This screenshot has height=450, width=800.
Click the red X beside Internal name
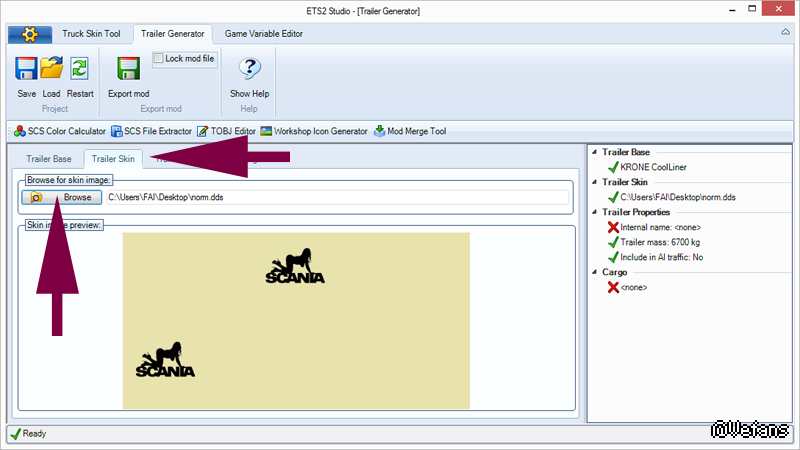coord(613,228)
